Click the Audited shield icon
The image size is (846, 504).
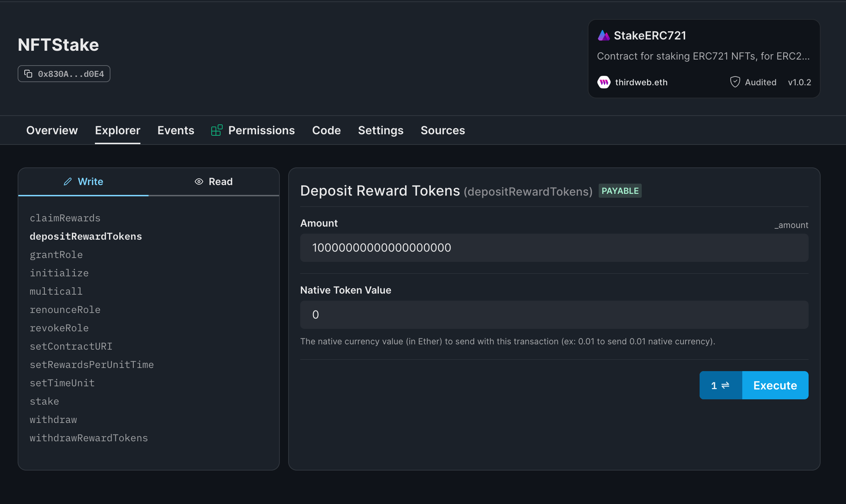735,82
